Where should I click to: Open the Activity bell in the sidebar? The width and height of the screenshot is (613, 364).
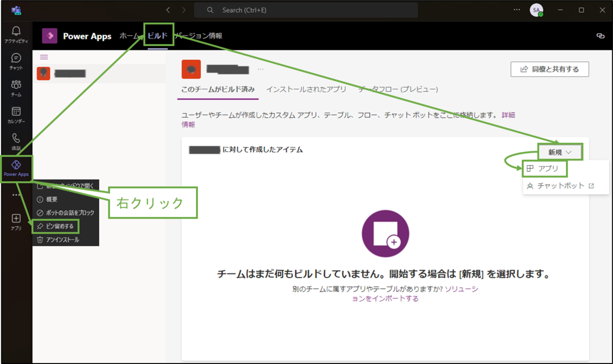16,35
